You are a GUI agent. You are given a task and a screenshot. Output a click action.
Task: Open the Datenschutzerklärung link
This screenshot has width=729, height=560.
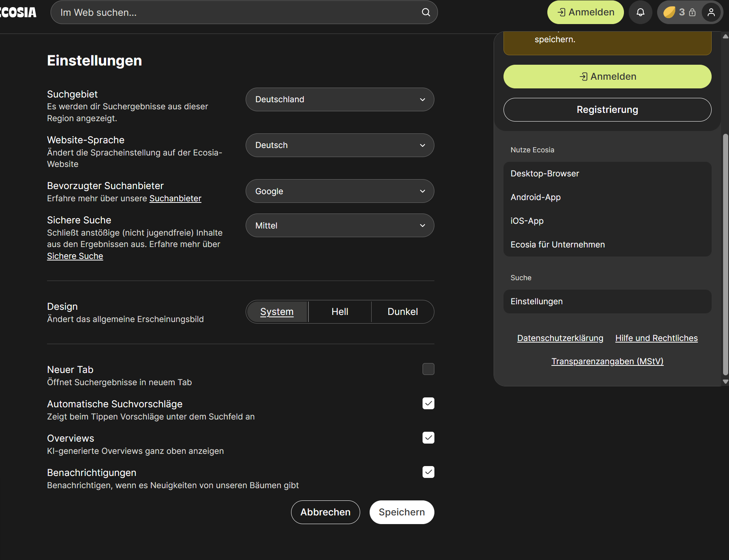click(560, 338)
